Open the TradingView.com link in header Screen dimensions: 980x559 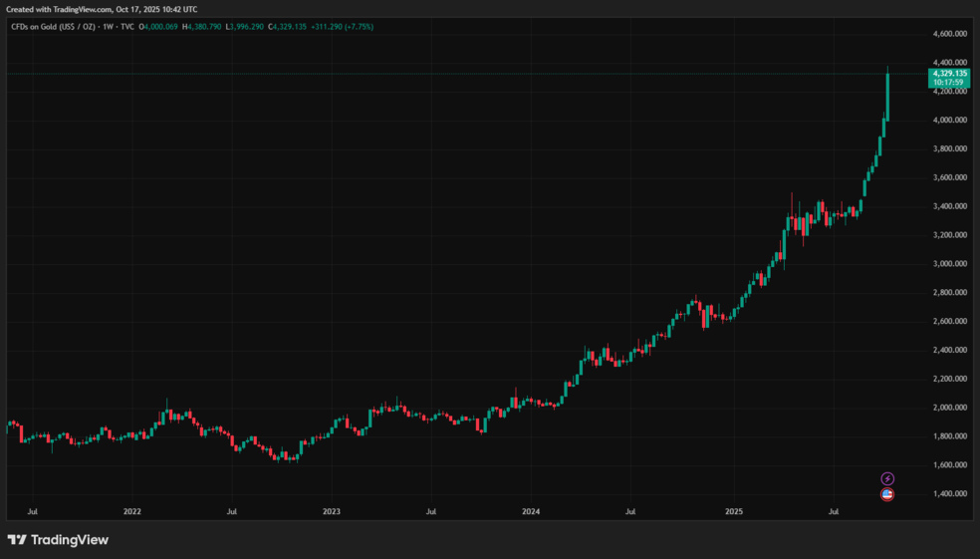[82, 8]
